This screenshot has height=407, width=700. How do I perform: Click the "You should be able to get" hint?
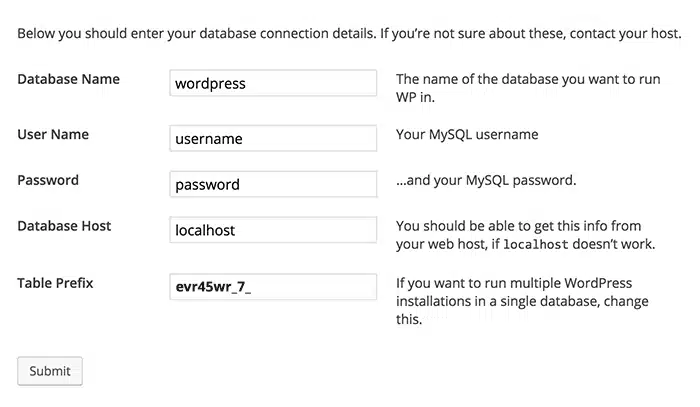click(x=514, y=226)
